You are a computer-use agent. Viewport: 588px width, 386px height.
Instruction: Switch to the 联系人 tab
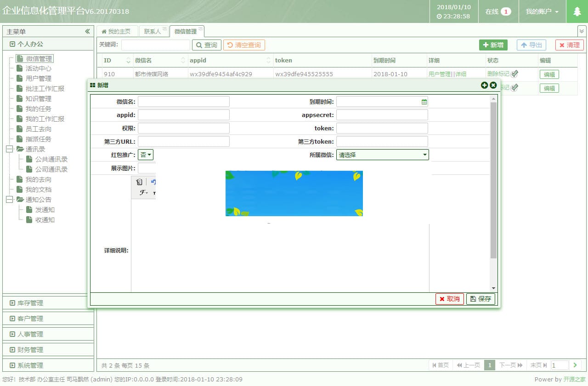pos(153,31)
